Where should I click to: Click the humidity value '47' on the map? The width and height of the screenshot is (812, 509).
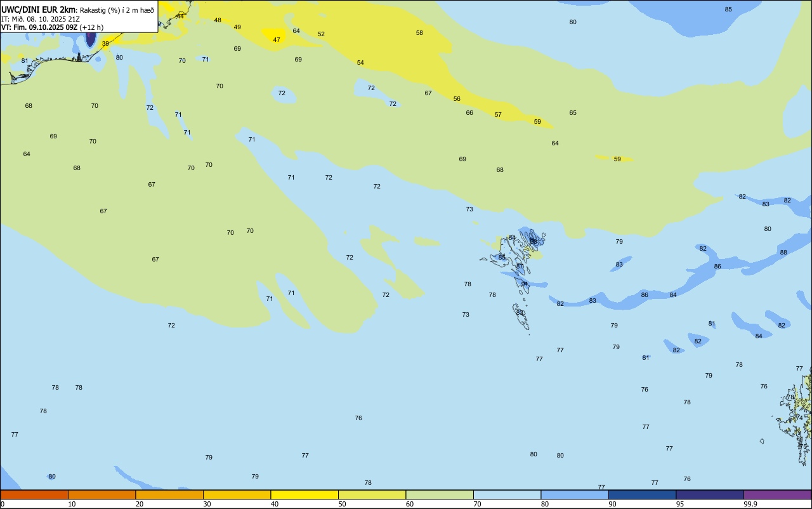click(277, 40)
